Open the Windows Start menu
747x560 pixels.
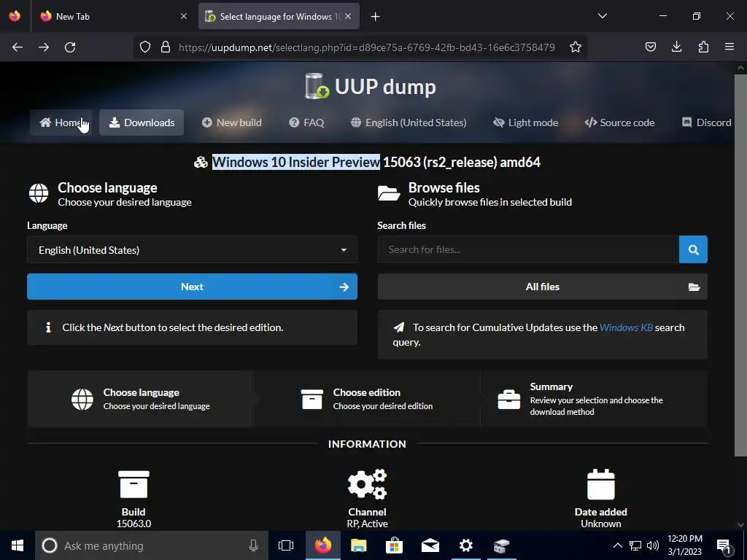coord(18,545)
